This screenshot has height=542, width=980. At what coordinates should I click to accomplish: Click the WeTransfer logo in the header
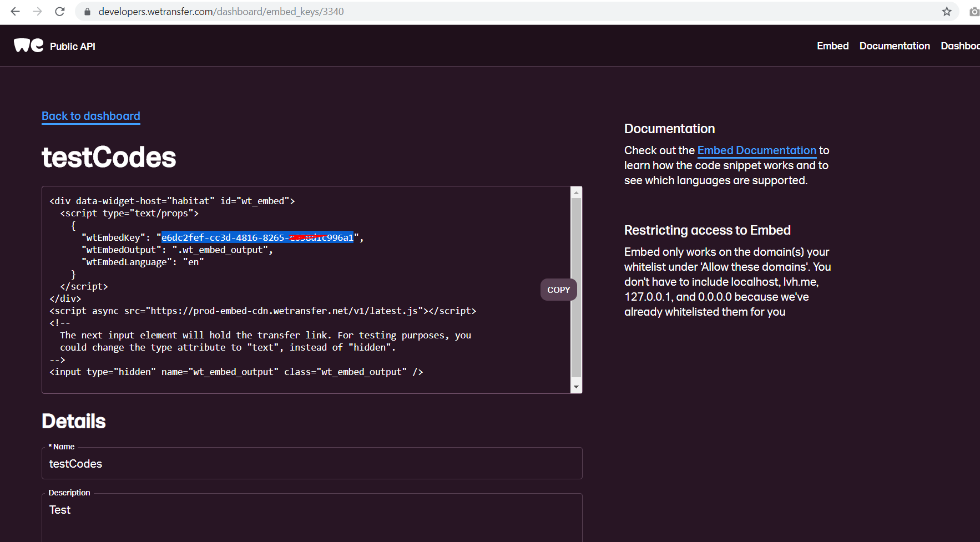pyautogui.click(x=29, y=45)
